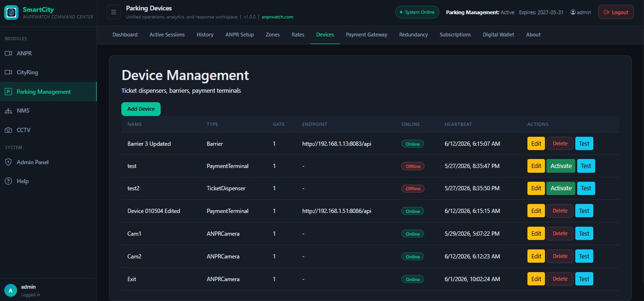Edit the Cam1 device
The width and height of the screenshot is (644, 301).
point(536,233)
